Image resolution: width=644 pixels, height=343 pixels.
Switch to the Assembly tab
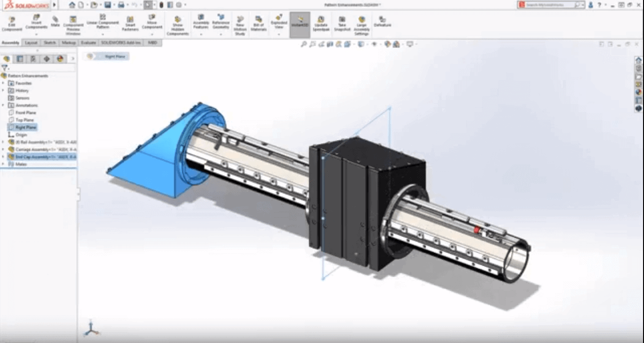pos(11,43)
